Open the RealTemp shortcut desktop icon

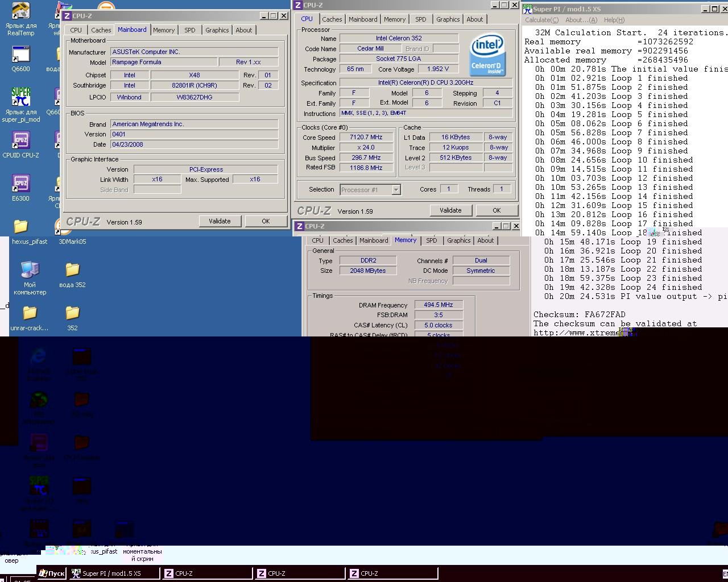pyautogui.click(x=21, y=18)
